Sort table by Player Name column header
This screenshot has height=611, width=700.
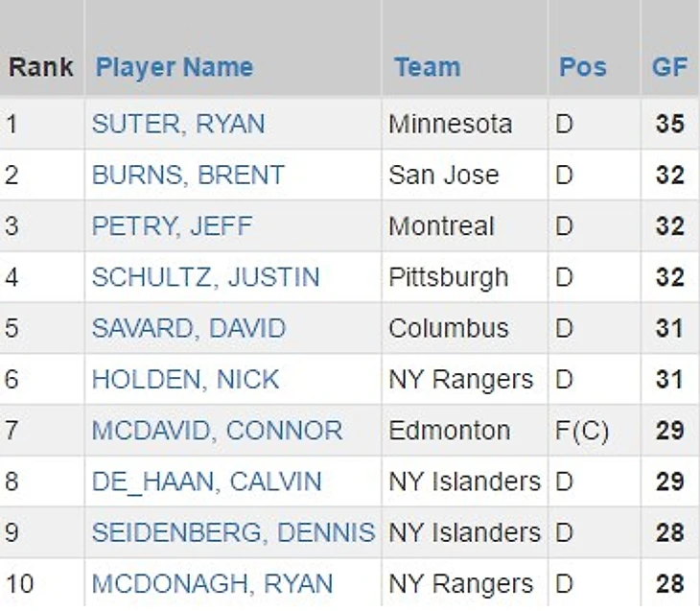click(175, 67)
